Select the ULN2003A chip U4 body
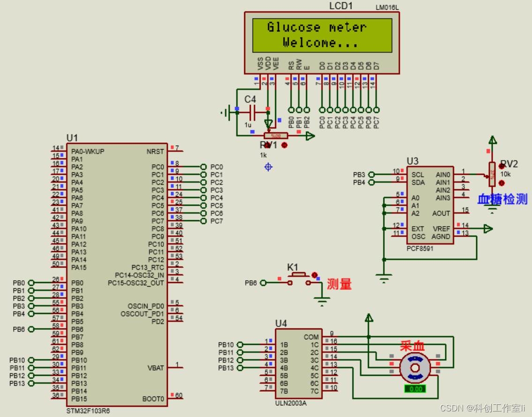The width and height of the screenshot is (532, 417). click(299, 364)
